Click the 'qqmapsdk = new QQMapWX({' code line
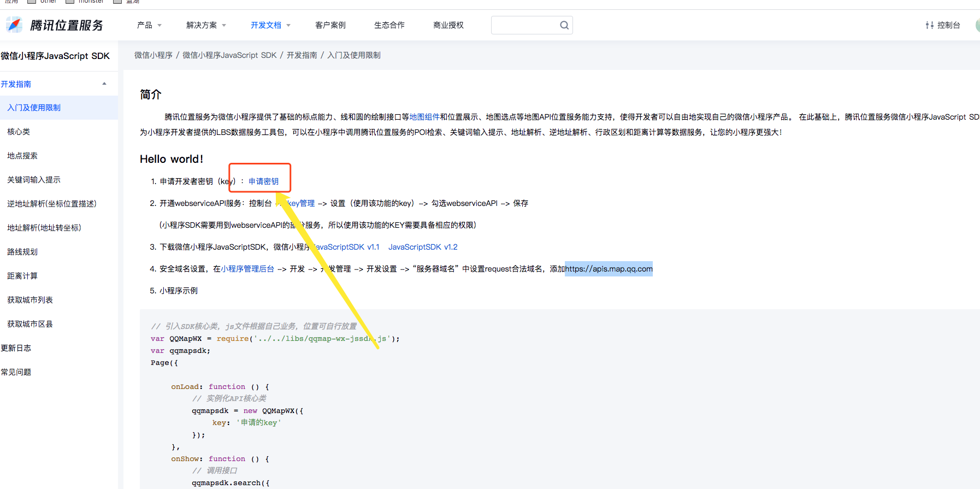This screenshot has height=489, width=980. (x=247, y=411)
